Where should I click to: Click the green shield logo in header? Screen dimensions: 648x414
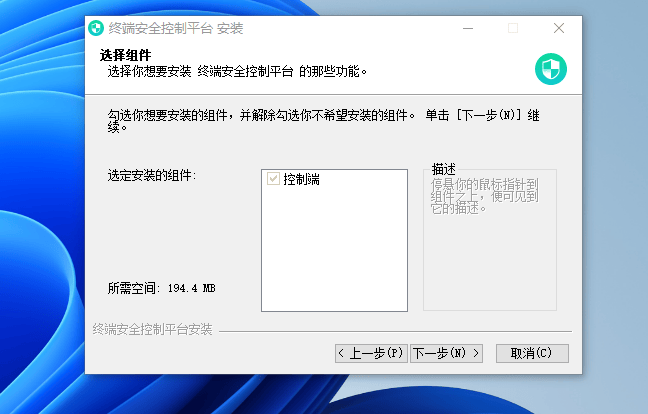(x=551, y=68)
